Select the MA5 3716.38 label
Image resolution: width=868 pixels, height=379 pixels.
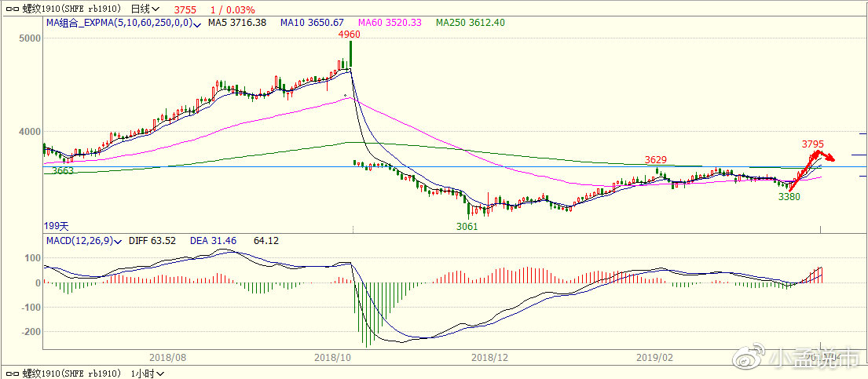coord(237,23)
